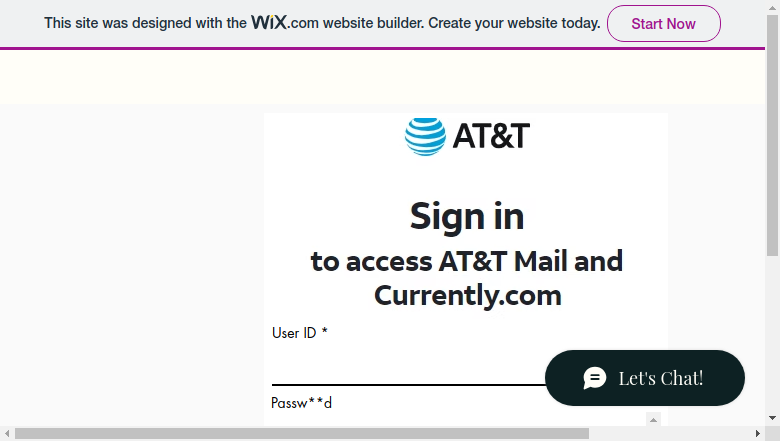This screenshot has width=780, height=441.
Task: Click the small up arrow below chat widget
Action: [x=654, y=420]
